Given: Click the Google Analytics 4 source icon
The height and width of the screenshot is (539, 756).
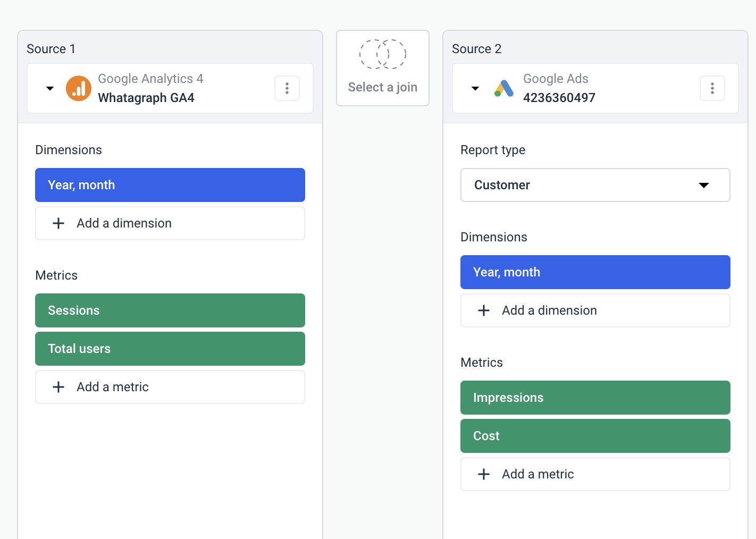Looking at the screenshot, I should click(78, 88).
